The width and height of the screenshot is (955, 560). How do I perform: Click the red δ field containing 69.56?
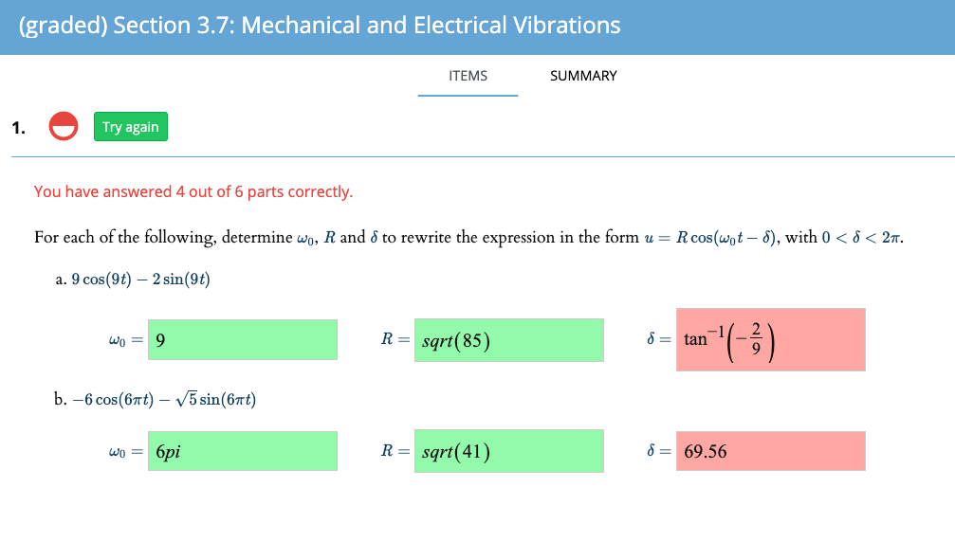tap(770, 450)
